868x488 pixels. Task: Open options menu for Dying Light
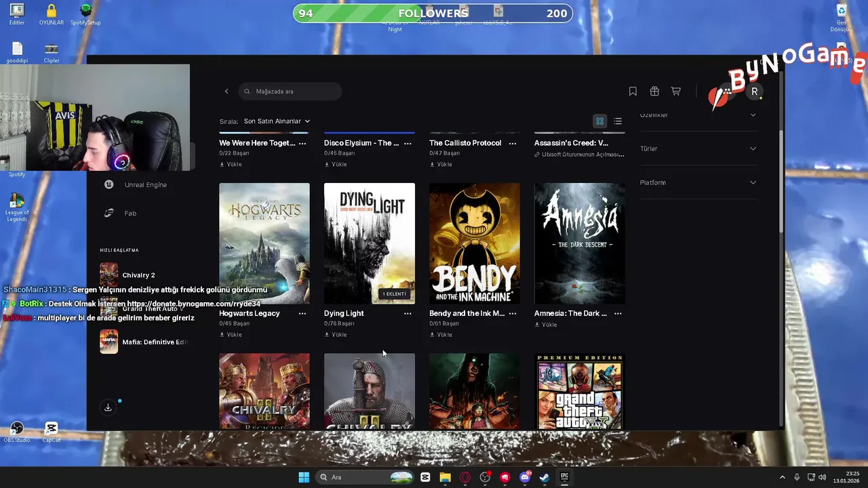(x=408, y=313)
